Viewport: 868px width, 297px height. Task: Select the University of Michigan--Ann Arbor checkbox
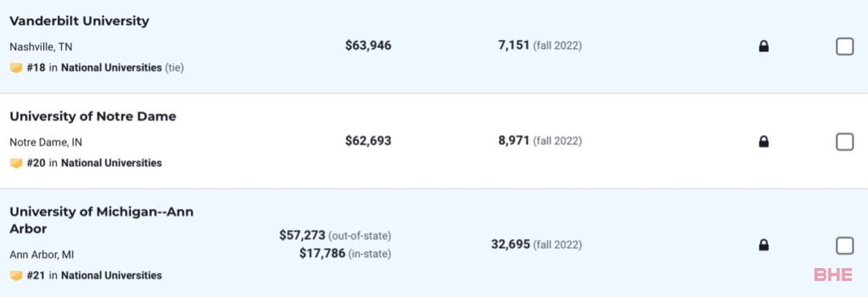point(845,245)
